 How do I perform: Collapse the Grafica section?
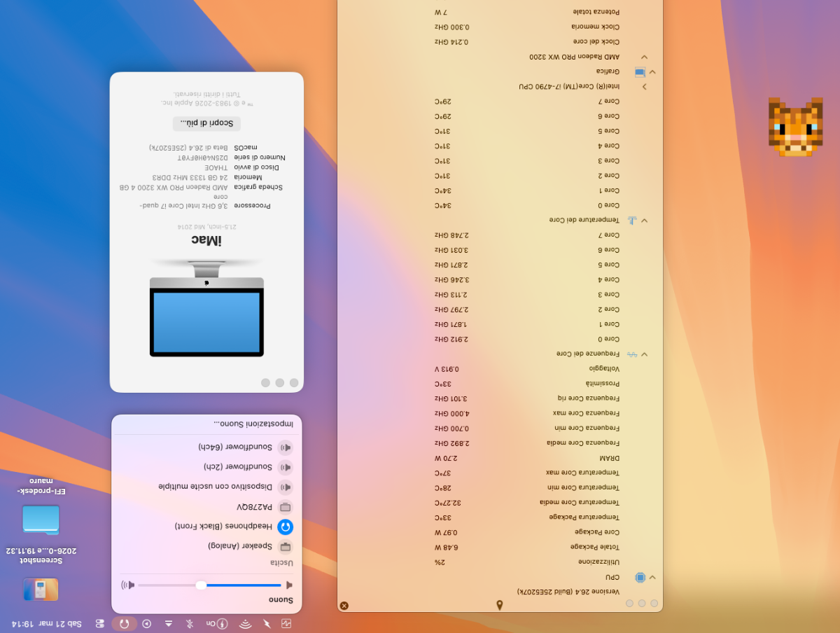(x=652, y=71)
